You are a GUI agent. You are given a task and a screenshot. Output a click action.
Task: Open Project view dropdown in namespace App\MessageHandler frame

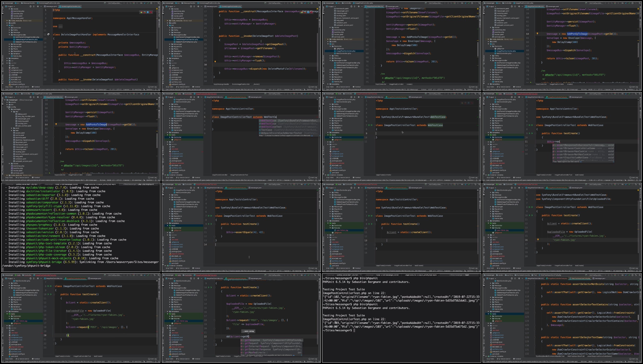coord(10,6)
